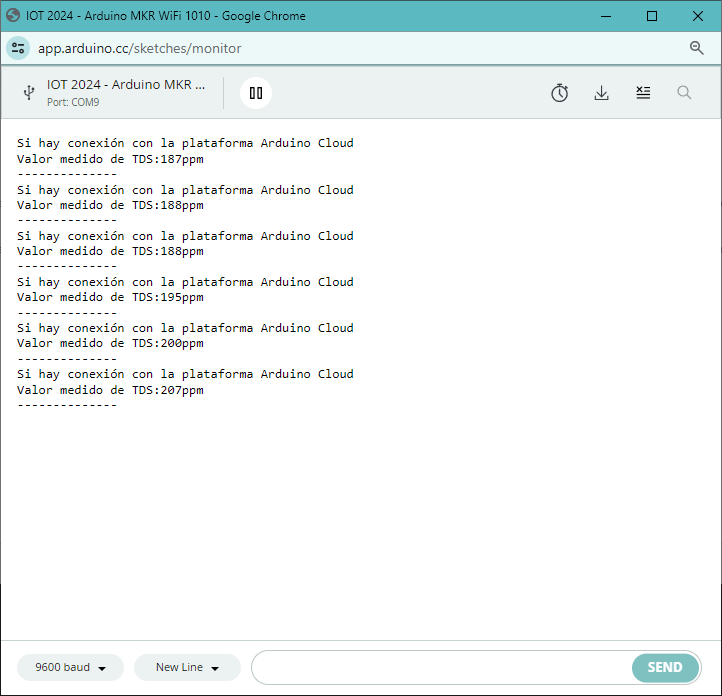
Task: Click the SEND button
Action: (665, 667)
